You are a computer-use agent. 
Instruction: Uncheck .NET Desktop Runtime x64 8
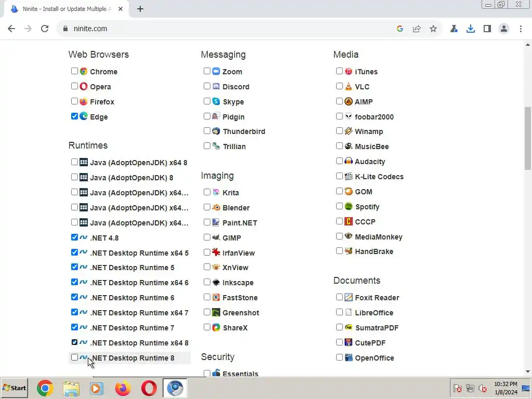(x=74, y=342)
